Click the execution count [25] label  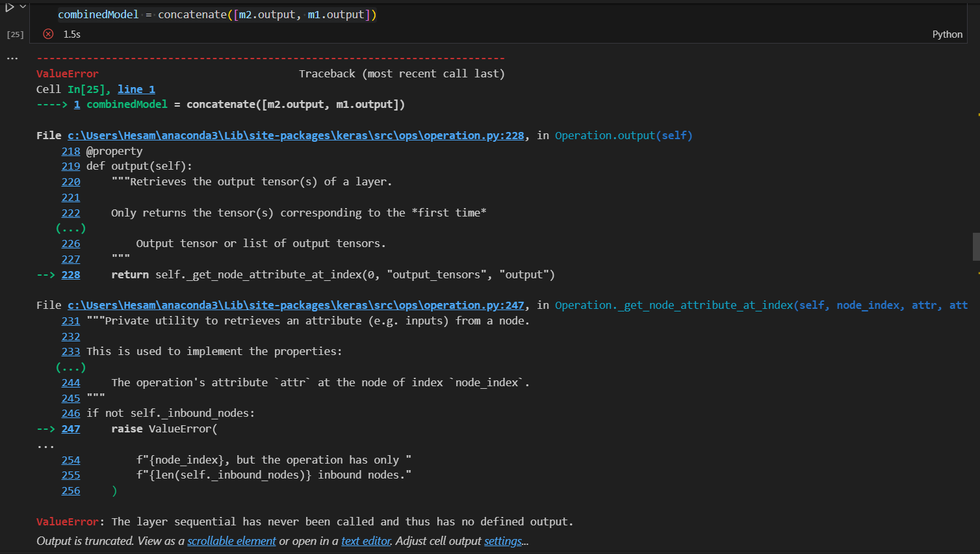point(15,34)
